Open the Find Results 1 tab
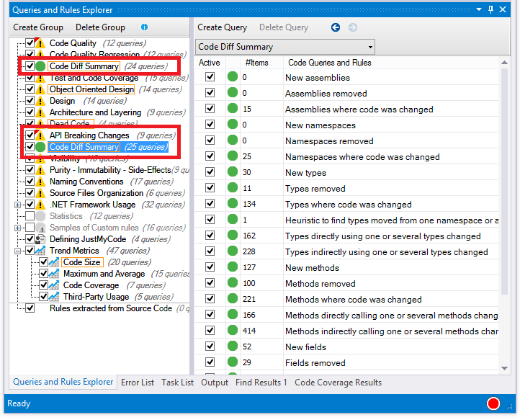 point(261,383)
